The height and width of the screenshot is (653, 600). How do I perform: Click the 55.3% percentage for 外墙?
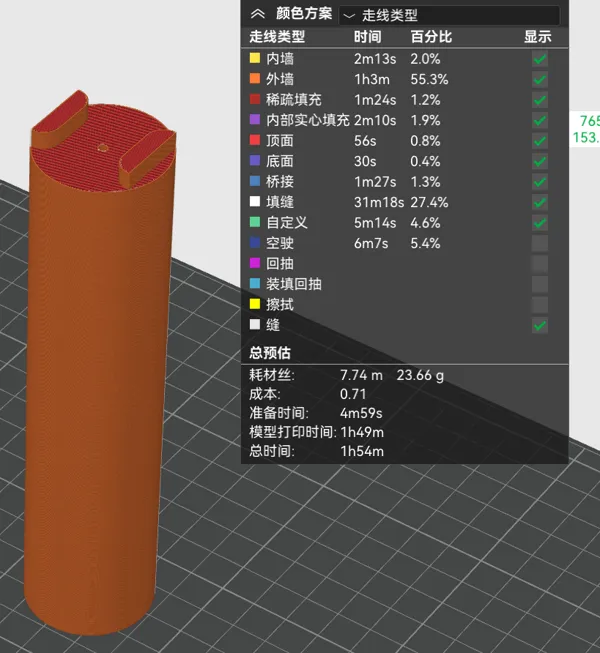click(x=429, y=79)
